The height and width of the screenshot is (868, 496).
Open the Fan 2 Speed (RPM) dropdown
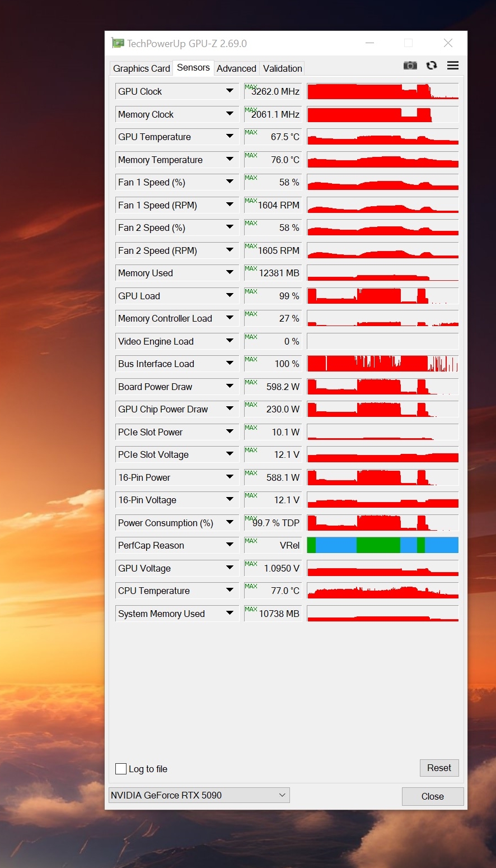coord(230,250)
